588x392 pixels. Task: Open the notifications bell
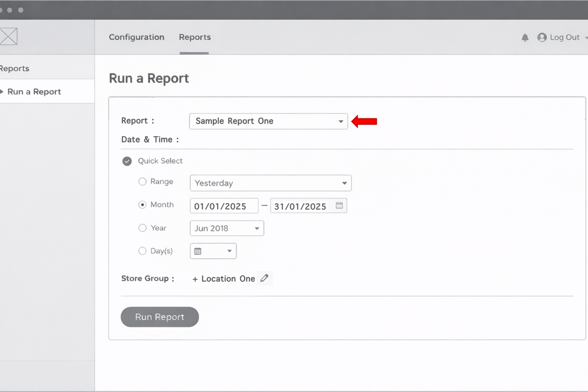[x=525, y=37]
